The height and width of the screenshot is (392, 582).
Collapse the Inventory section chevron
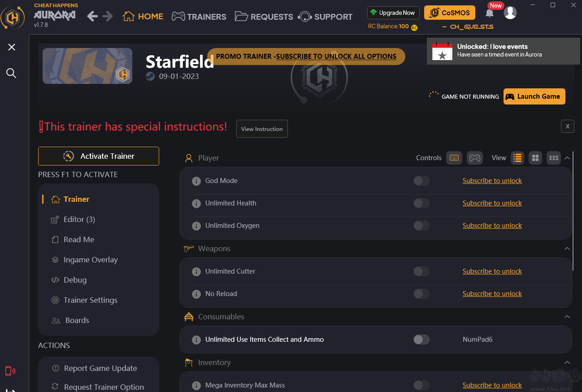point(567,362)
